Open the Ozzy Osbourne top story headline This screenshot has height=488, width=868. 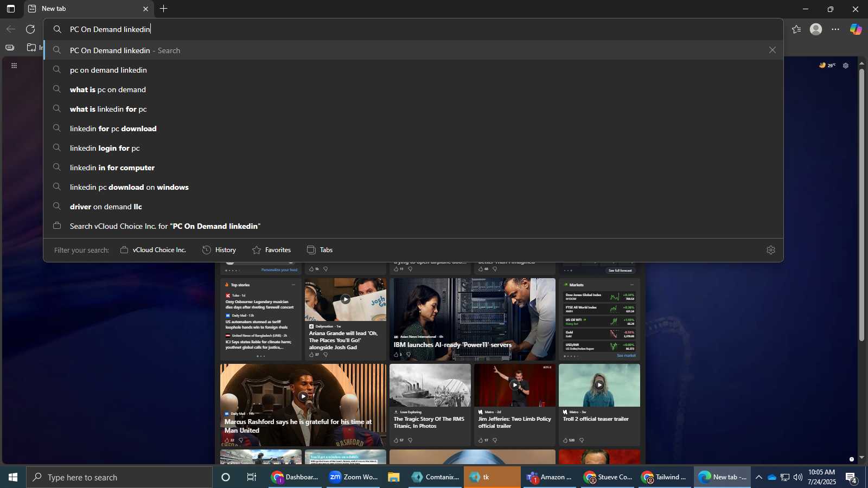click(x=259, y=304)
